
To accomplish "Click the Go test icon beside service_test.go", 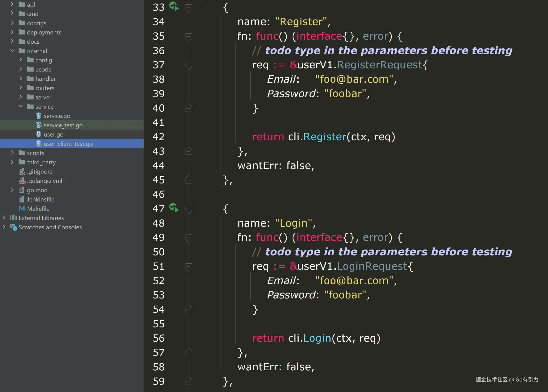I will tap(39, 125).
